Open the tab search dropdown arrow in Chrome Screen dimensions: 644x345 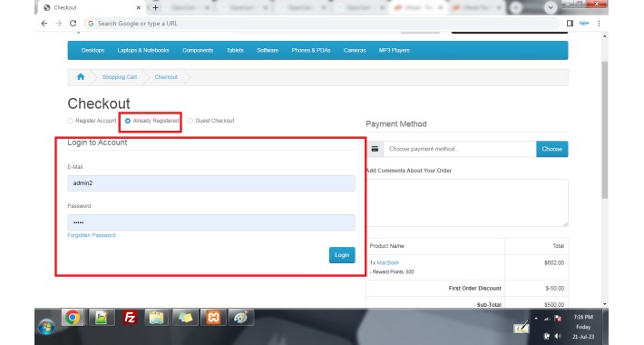pyautogui.click(x=551, y=7)
